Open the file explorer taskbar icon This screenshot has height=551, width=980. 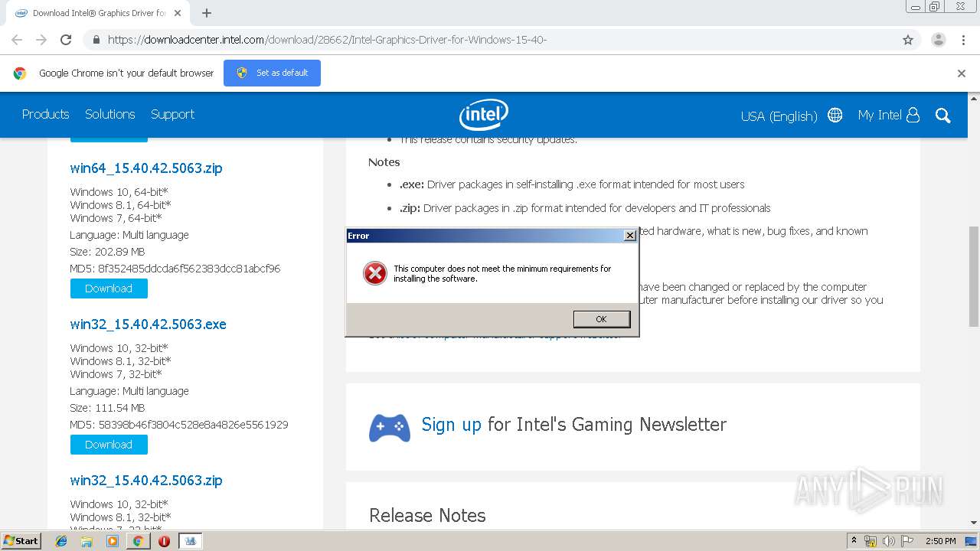pyautogui.click(x=87, y=541)
